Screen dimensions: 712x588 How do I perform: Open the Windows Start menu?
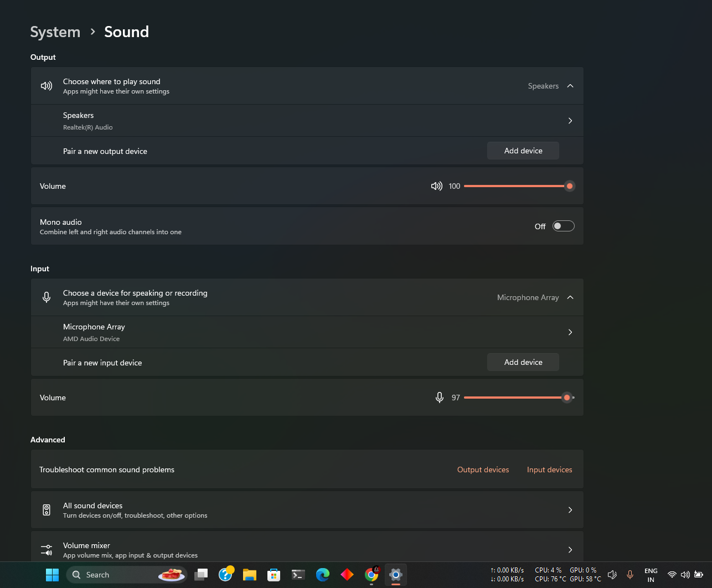52,575
